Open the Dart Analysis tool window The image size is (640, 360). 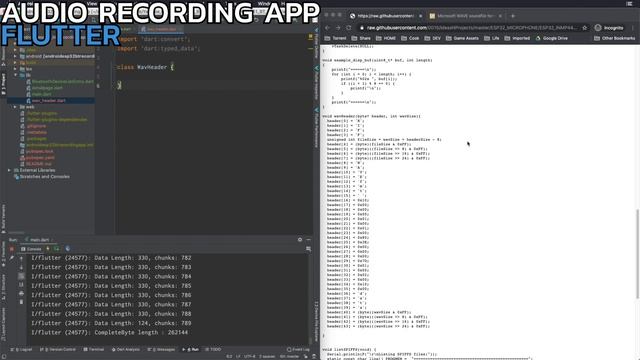[x=126, y=349]
